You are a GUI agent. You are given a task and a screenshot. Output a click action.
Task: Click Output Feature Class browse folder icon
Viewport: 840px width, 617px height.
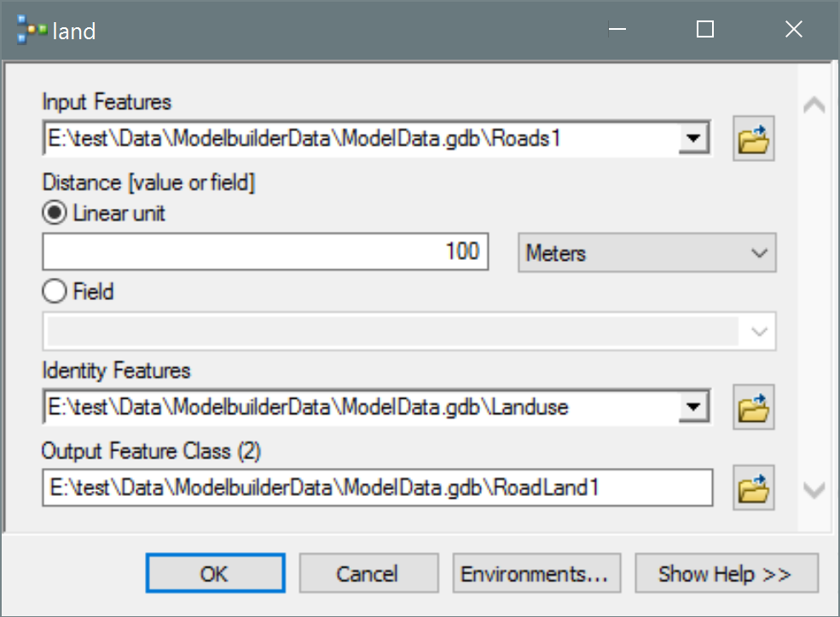[x=754, y=488]
